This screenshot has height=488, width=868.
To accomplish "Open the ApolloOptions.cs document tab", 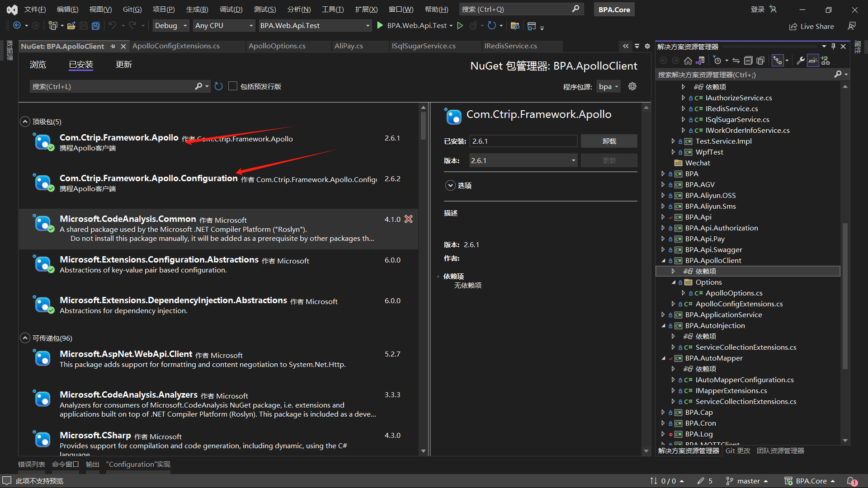I will (x=277, y=46).
